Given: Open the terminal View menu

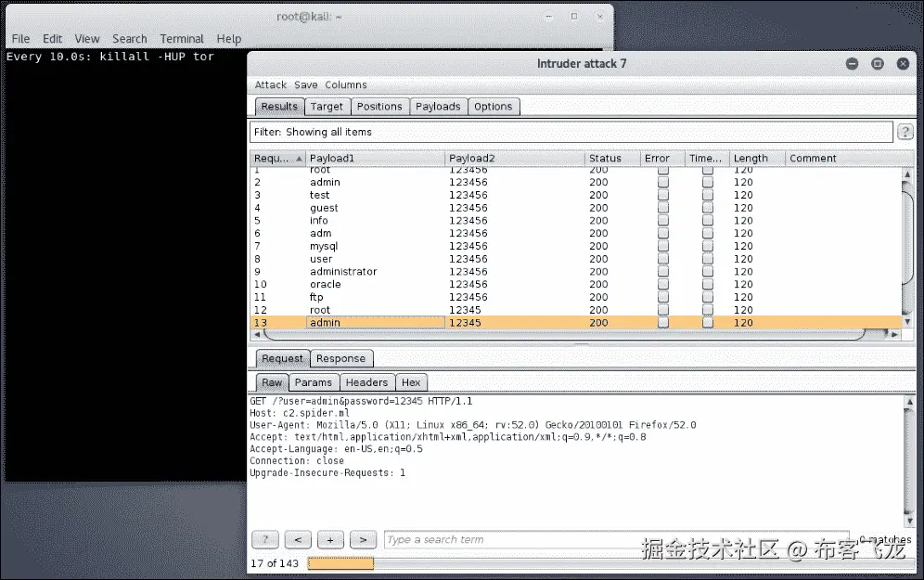Looking at the screenshot, I should [86, 39].
